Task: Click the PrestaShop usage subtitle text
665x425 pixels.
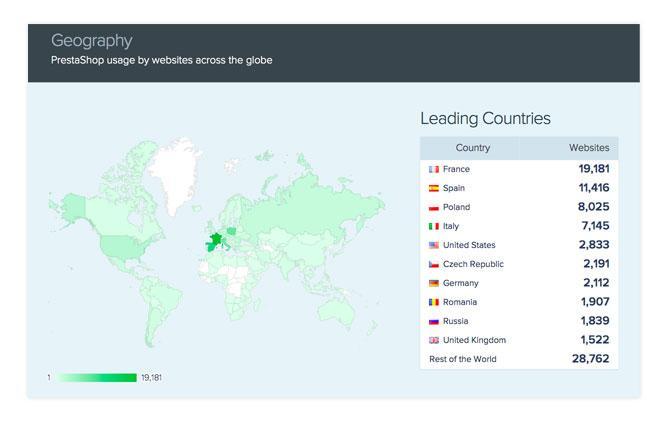Action: point(162,60)
